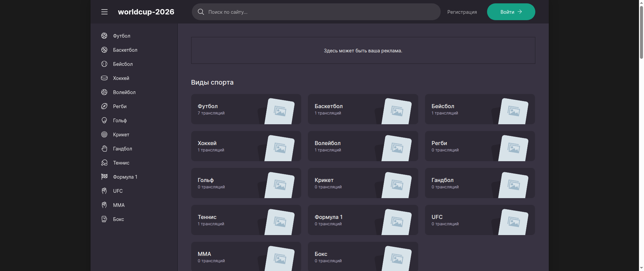Click the Гандбол card placeholder image
Screen dimensions: 644x271
[513, 185]
